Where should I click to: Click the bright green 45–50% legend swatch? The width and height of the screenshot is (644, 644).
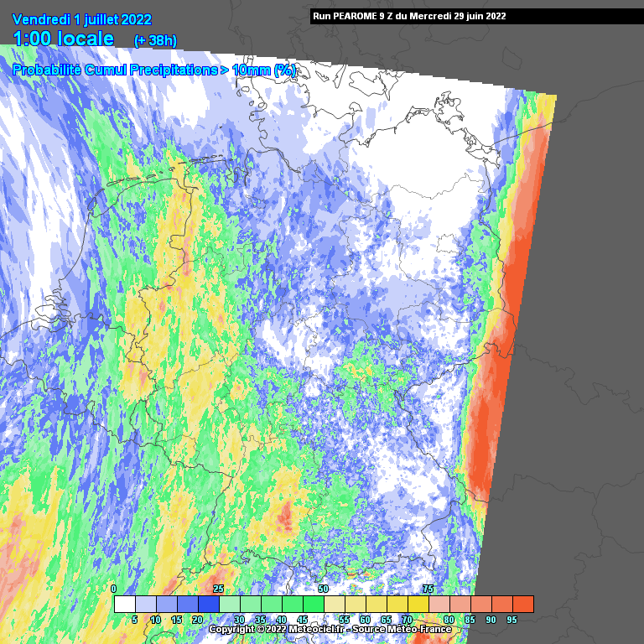pyautogui.click(x=313, y=604)
